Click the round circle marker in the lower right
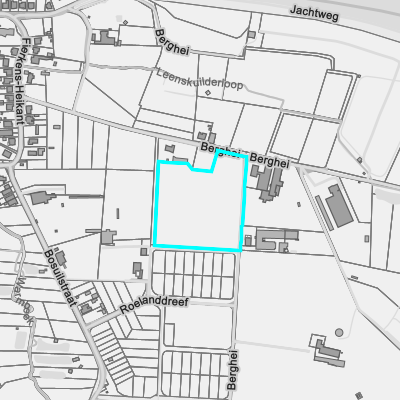The image size is (400, 400). pyautogui.click(x=339, y=332)
